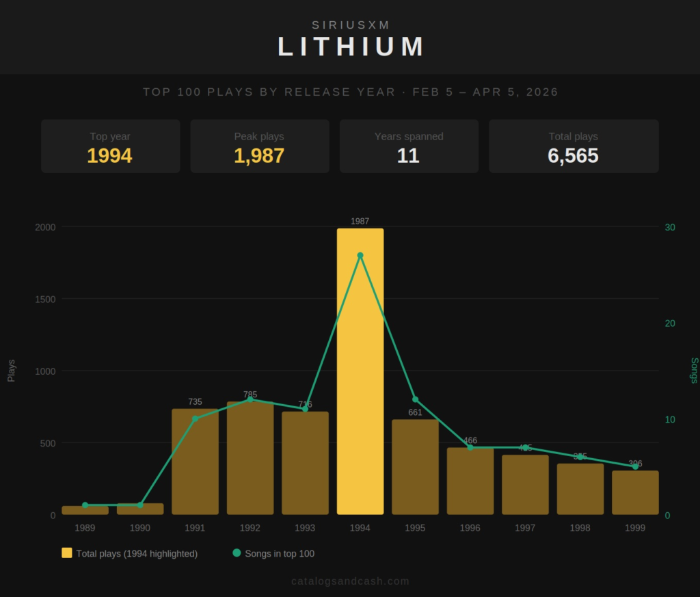Image resolution: width=700 pixels, height=597 pixels.
Task: Click the 'Plays' y-axis title
Action: click(x=11, y=371)
